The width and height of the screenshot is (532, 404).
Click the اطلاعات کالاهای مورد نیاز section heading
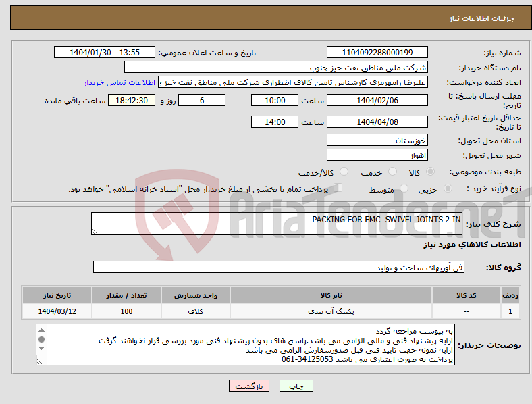click(x=472, y=245)
